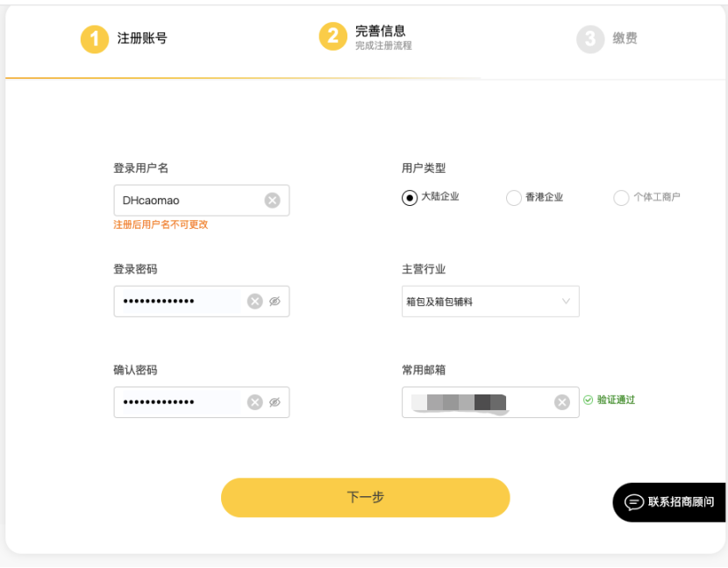The width and height of the screenshot is (728, 568).
Task: Keep 大陆企业 selected by clicking its radio button
Action: point(408,198)
